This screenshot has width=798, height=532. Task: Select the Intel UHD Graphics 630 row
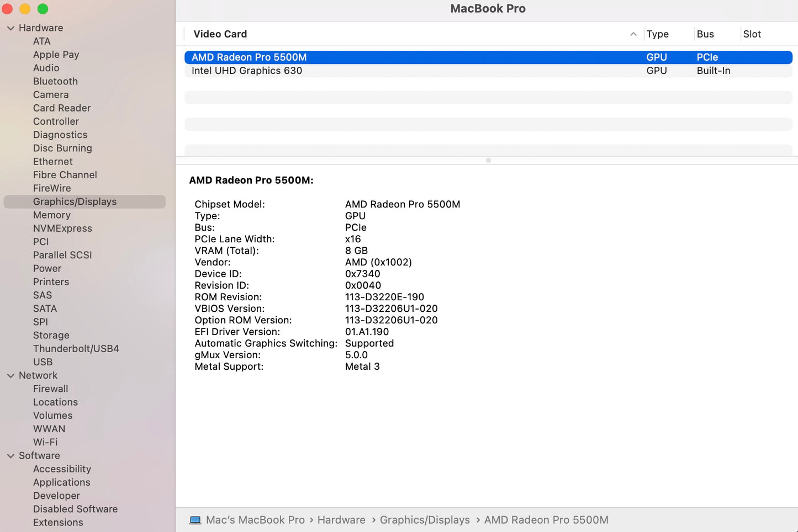pos(247,71)
